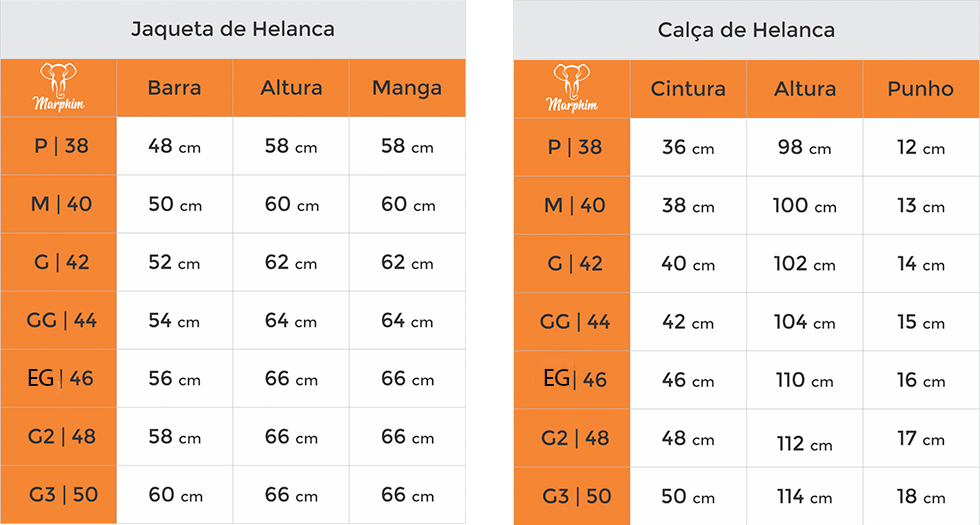Click the Punho column header

coord(920,89)
